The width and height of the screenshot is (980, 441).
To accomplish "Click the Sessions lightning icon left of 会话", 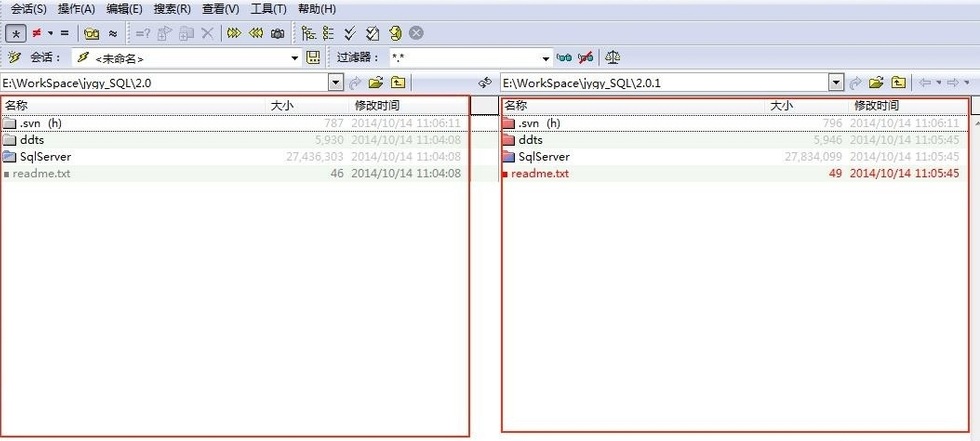I will pyautogui.click(x=14, y=57).
